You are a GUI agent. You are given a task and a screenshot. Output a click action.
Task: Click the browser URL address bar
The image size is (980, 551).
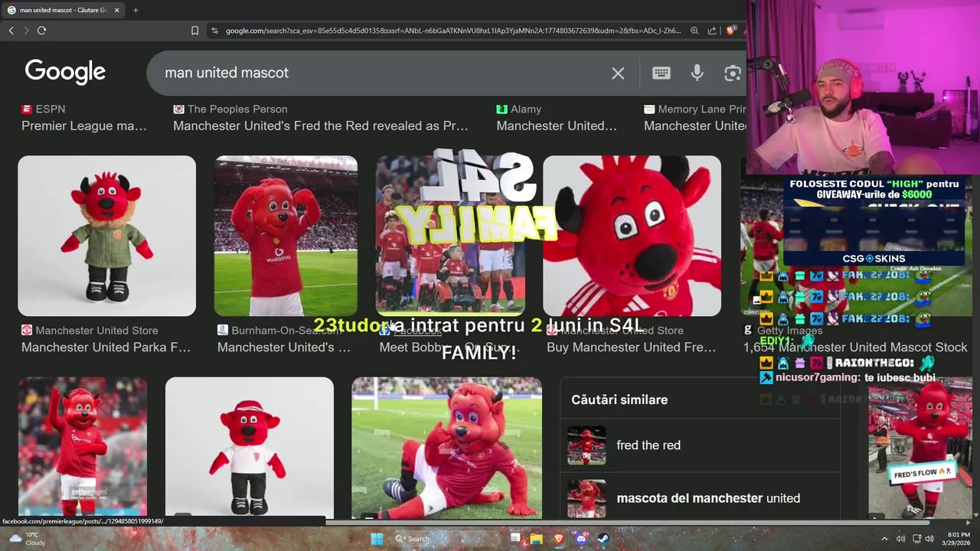(x=452, y=31)
